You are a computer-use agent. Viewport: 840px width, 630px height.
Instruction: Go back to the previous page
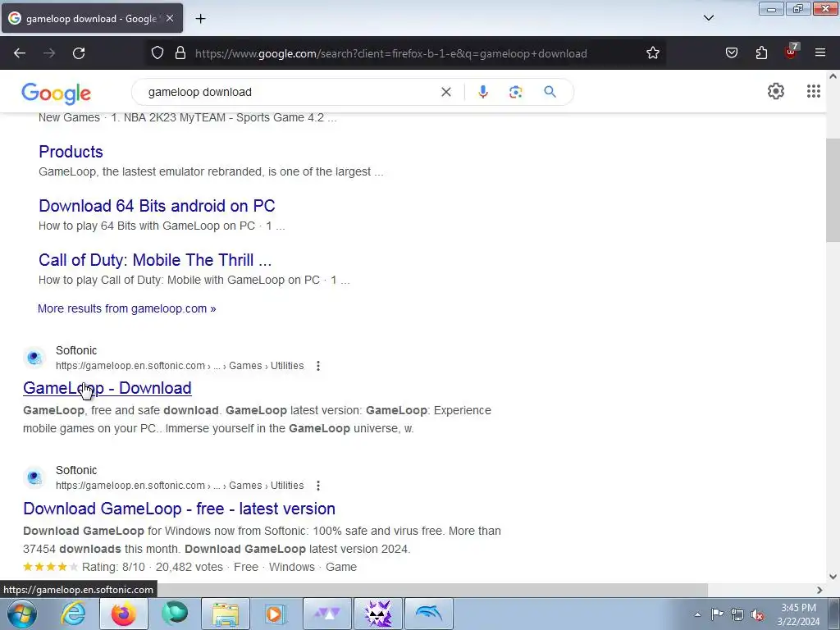[x=20, y=53]
